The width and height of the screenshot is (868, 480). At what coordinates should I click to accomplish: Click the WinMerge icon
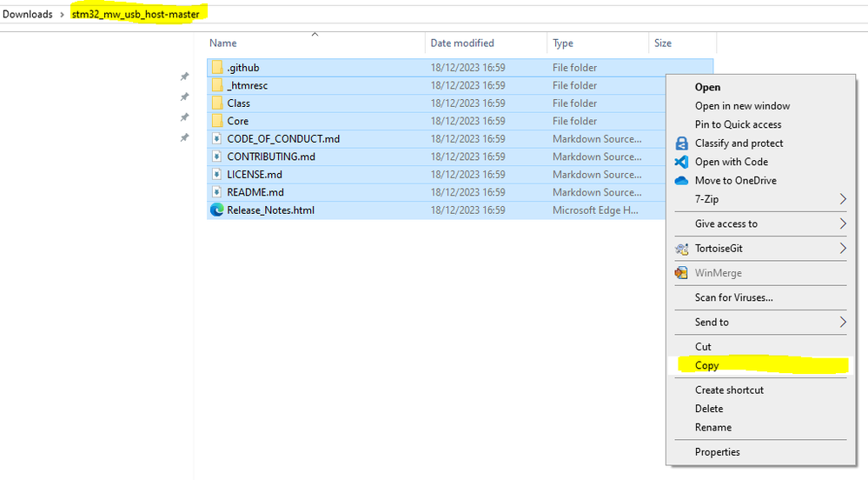coord(681,273)
